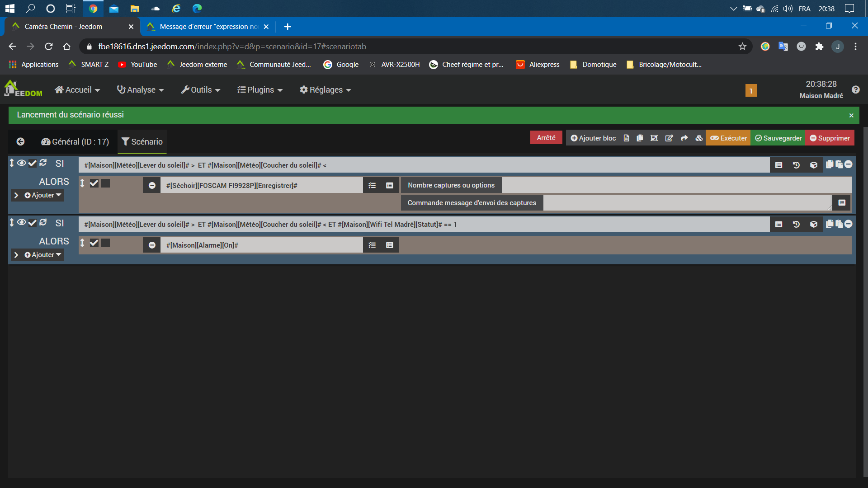This screenshot has height=488, width=868.
Task: Open Ajouter dropdown under first ALORS
Action: tap(43, 195)
